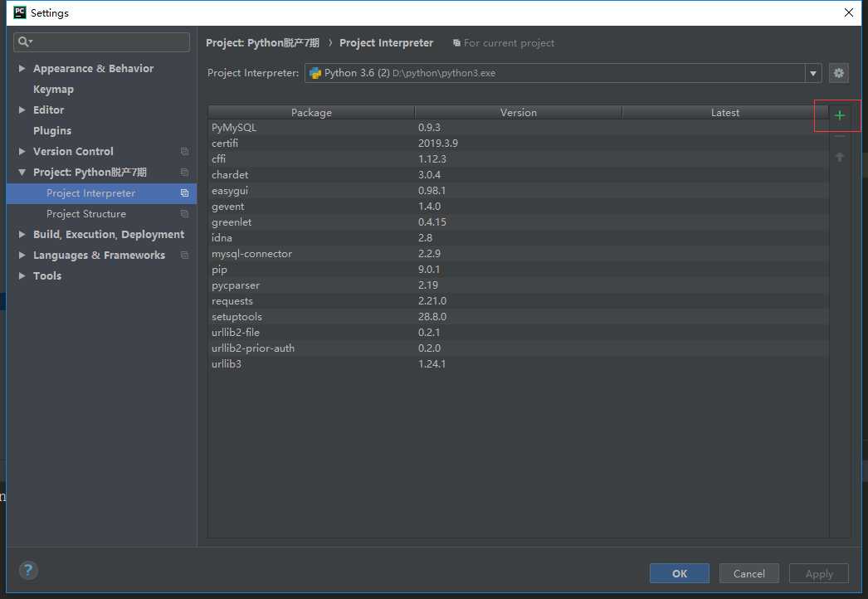Close the Settings dialog

point(848,12)
